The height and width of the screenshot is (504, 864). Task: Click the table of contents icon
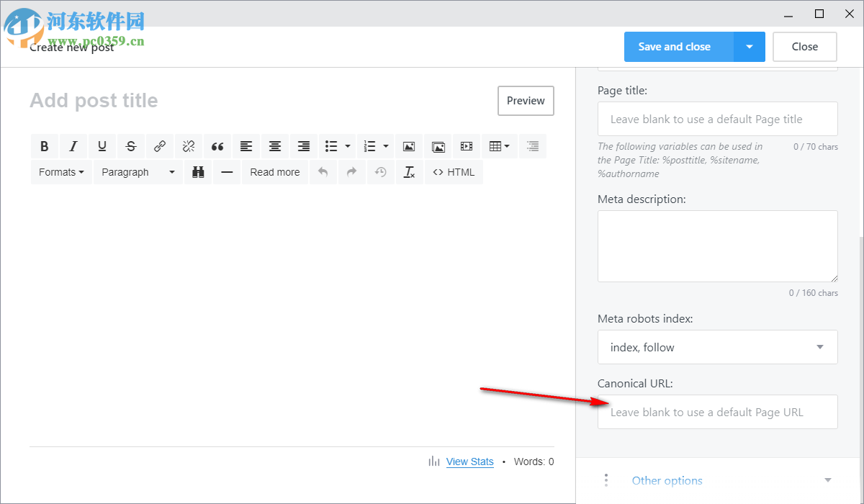[532, 146]
